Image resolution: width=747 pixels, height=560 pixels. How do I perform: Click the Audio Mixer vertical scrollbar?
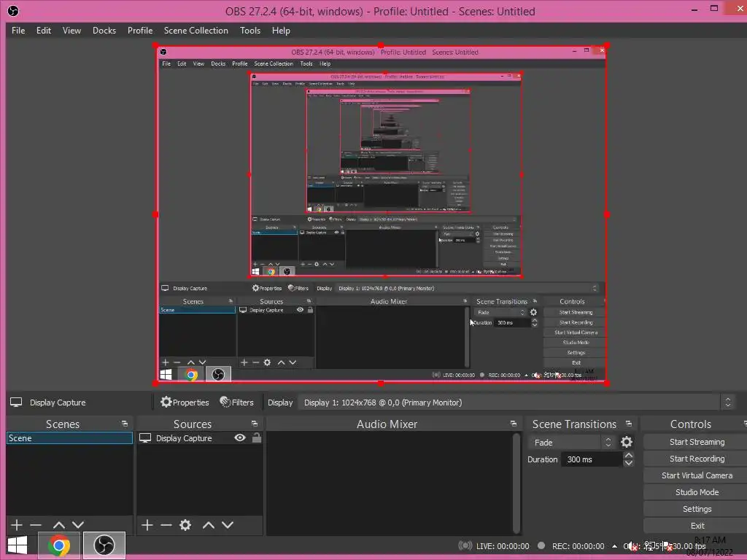pyautogui.click(x=516, y=483)
